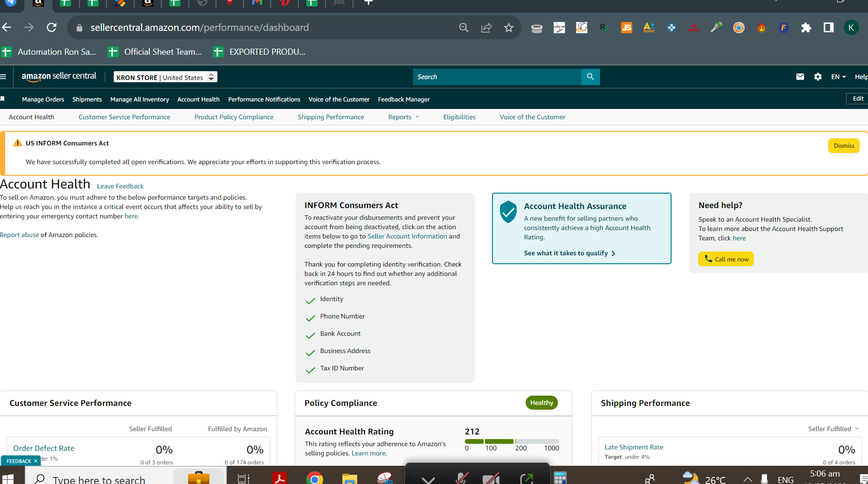Share this page from the address bar
The image size is (868, 484).
pos(486,28)
